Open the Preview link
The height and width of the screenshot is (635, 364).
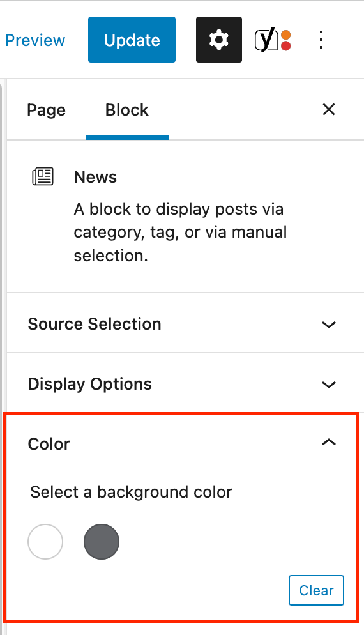coord(35,40)
